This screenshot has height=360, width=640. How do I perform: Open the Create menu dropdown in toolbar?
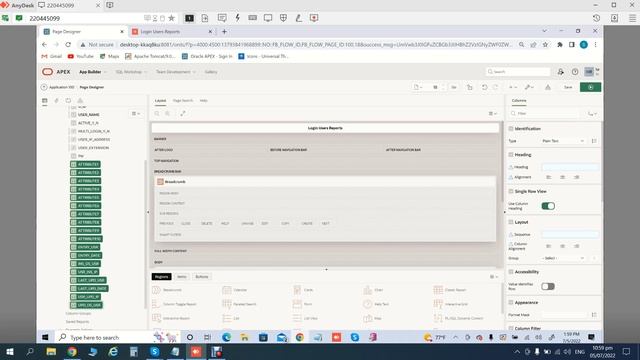(513, 87)
